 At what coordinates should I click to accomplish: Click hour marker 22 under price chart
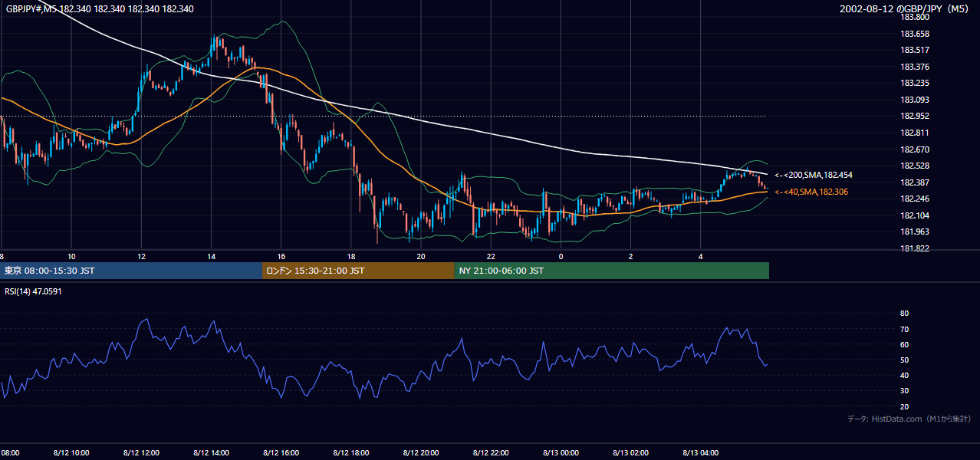click(491, 256)
